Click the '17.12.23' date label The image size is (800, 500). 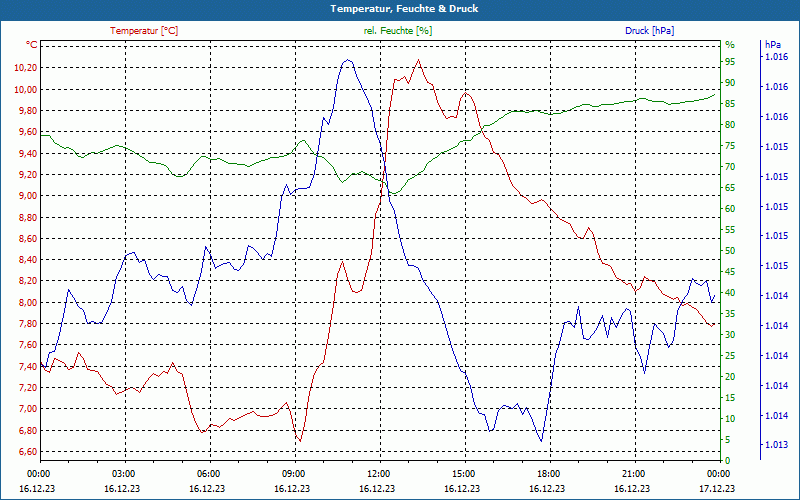[717, 488]
